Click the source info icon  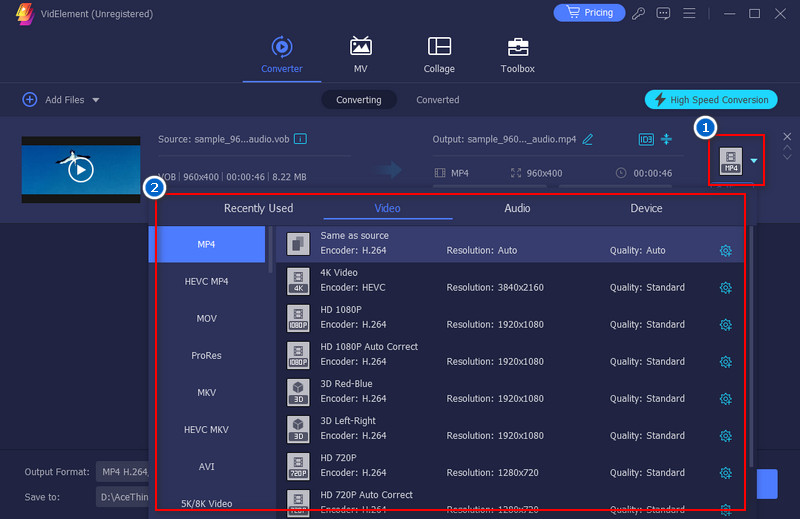click(301, 139)
